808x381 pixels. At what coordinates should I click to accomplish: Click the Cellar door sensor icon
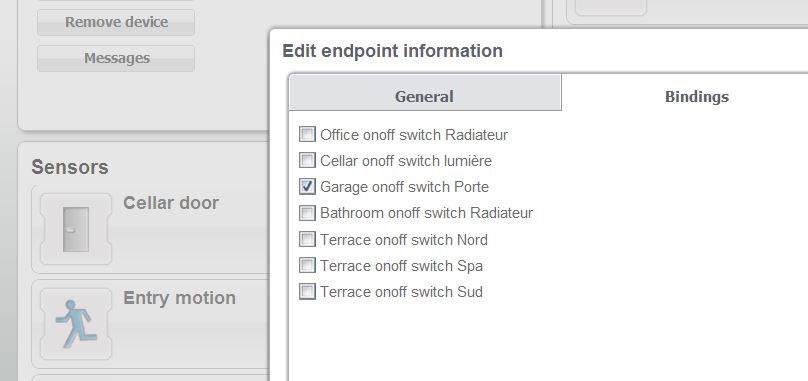click(76, 229)
